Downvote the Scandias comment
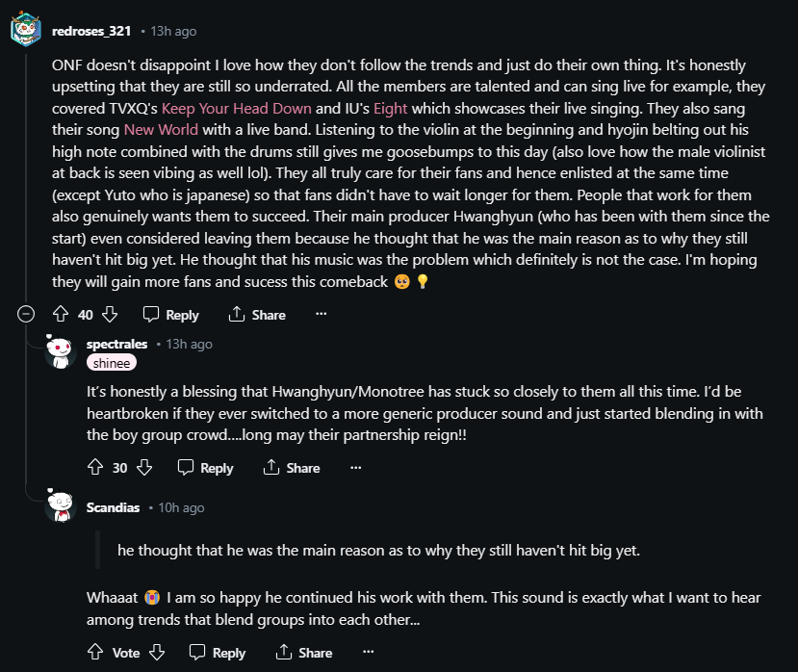Screen dimensions: 798x672 pyautogui.click(x=157, y=652)
